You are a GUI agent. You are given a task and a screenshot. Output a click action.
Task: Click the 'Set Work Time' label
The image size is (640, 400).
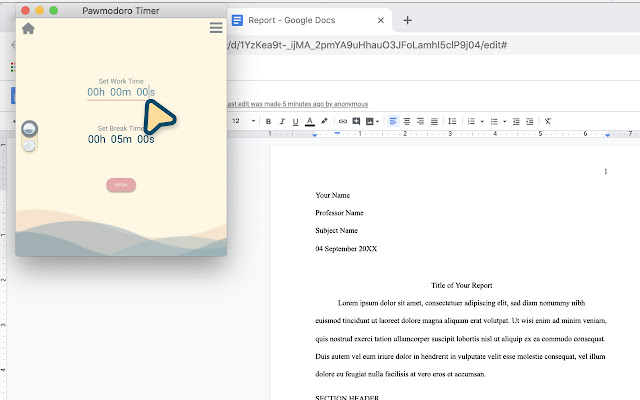[x=121, y=81]
